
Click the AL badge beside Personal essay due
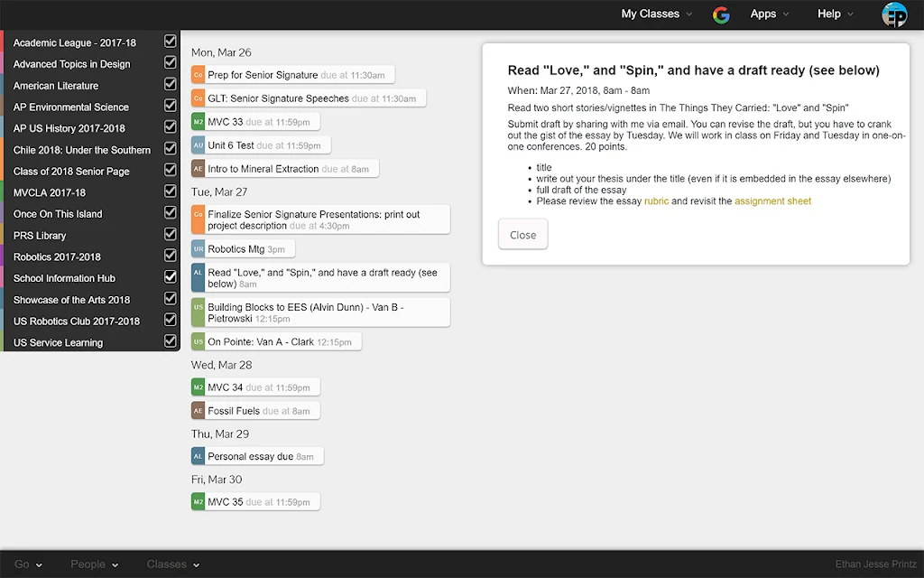(198, 456)
